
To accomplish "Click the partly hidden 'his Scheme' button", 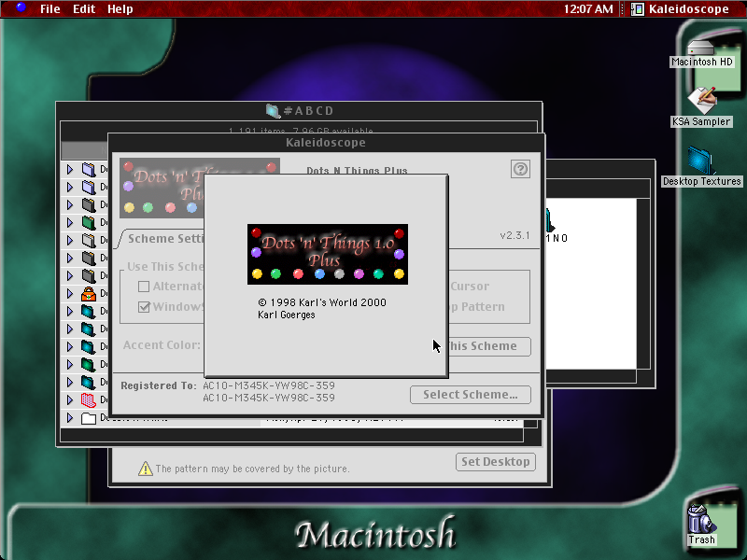I will tap(489, 346).
